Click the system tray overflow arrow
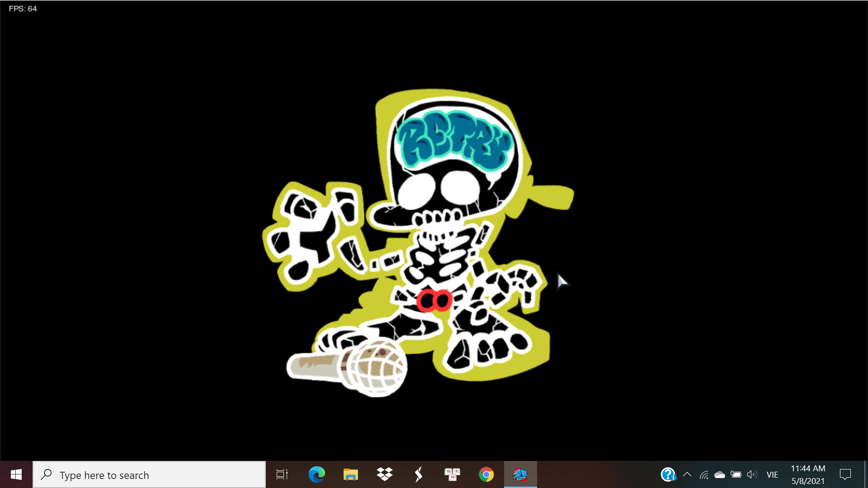The width and height of the screenshot is (868, 488). pos(687,474)
